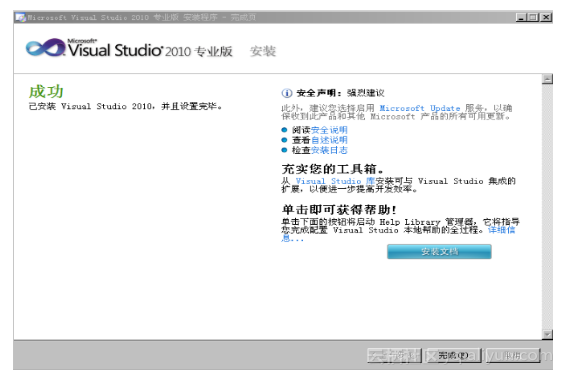Click the scrollbar up arrow
This screenshot has width=564, height=376.
tap(547, 79)
